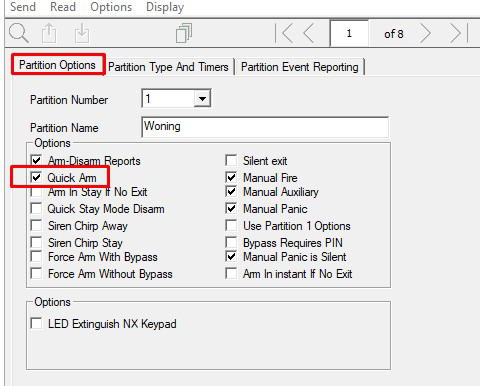Enable Siren Chirp Stay
This screenshot has height=386, width=480.
coord(36,242)
